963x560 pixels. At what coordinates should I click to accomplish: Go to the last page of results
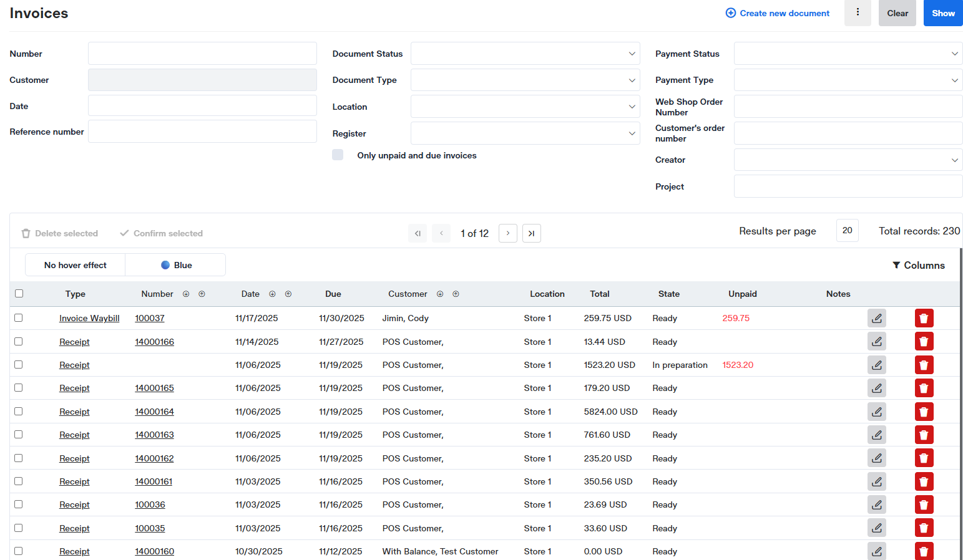point(531,233)
